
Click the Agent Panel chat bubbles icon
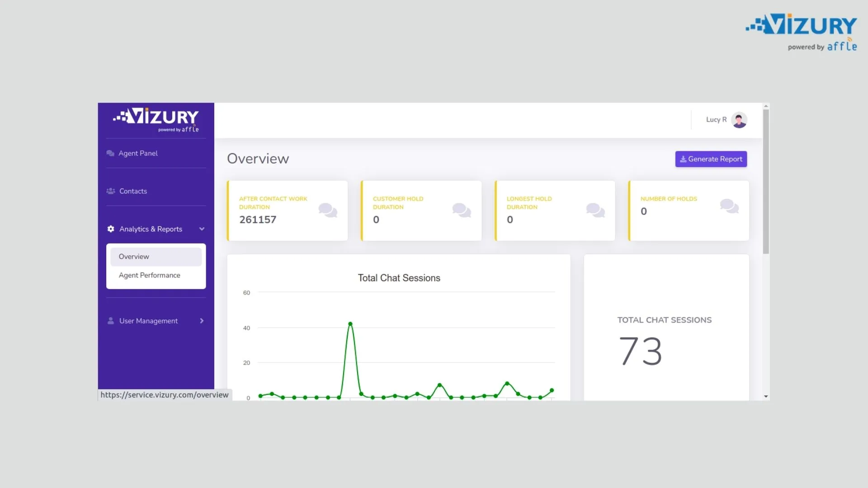pyautogui.click(x=110, y=153)
